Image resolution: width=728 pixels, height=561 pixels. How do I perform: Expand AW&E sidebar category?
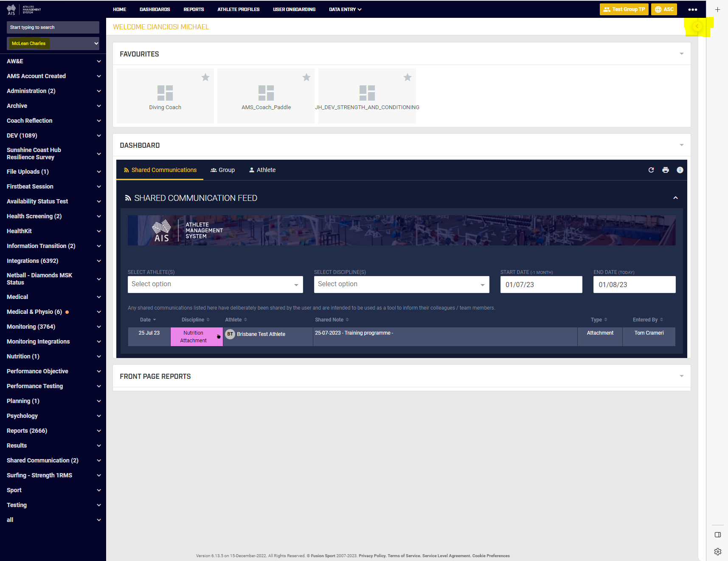click(x=53, y=61)
